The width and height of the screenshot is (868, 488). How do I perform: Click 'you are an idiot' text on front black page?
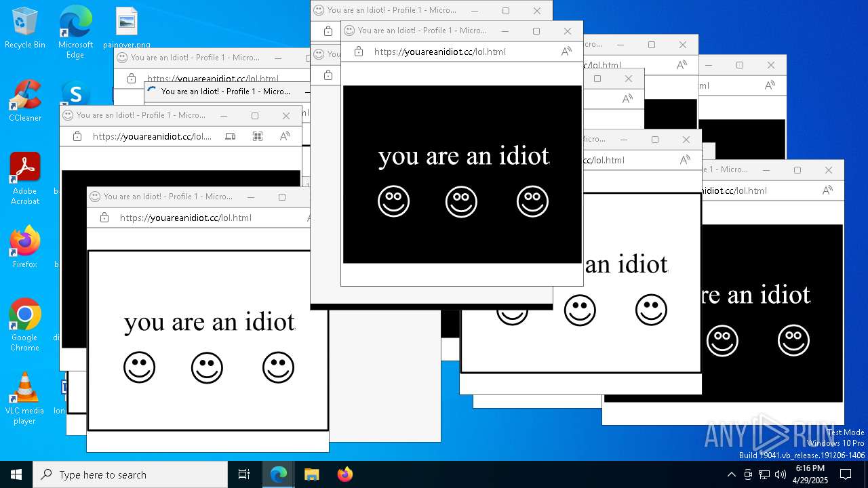463,157
